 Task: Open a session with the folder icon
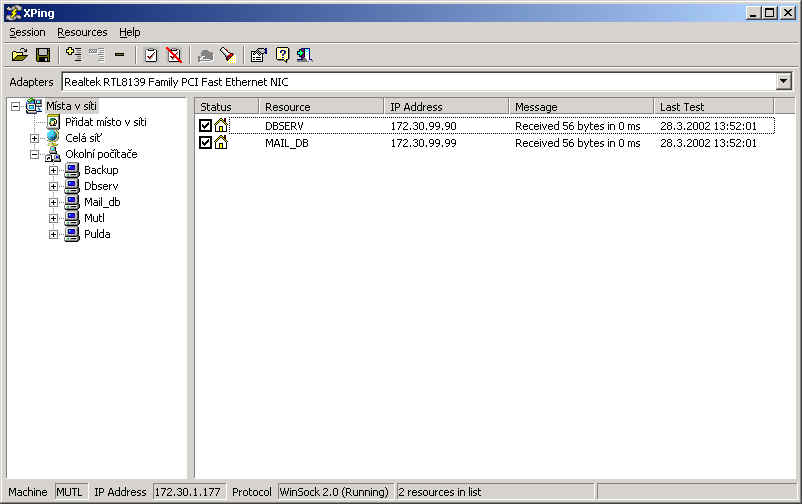coord(20,55)
